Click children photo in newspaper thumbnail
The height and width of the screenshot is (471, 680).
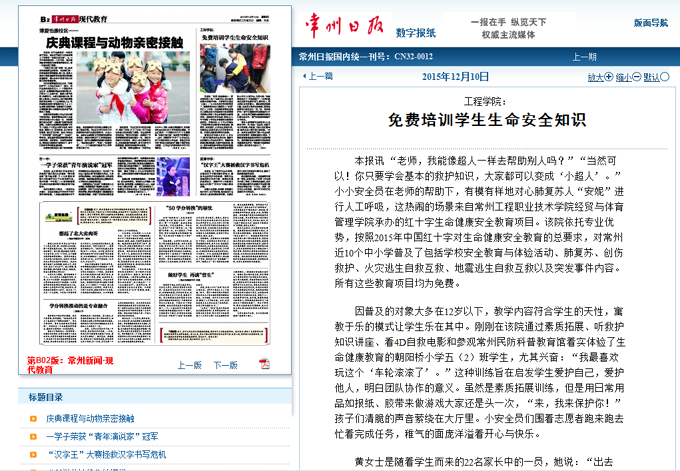coord(133,88)
